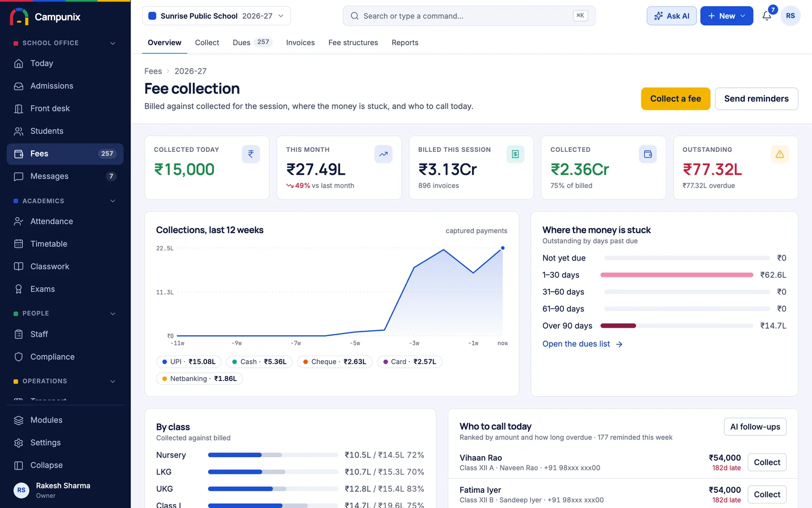Open the dues list link
This screenshot has width=812, height=508.
click(x=582, y=344)
